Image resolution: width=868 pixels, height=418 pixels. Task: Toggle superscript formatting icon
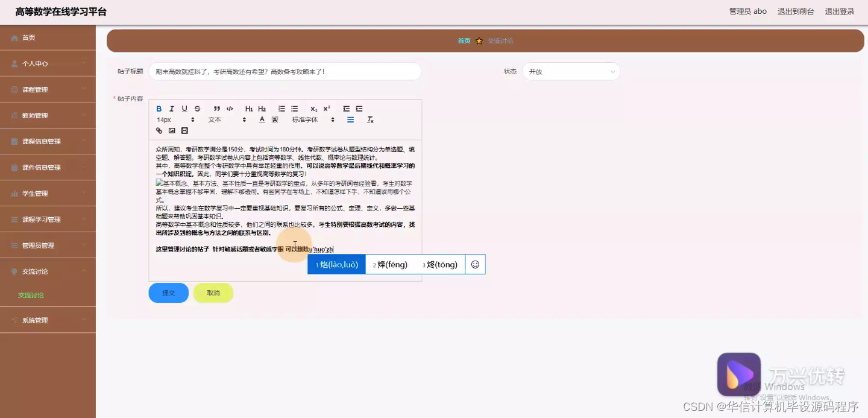[x=327, y=109]
